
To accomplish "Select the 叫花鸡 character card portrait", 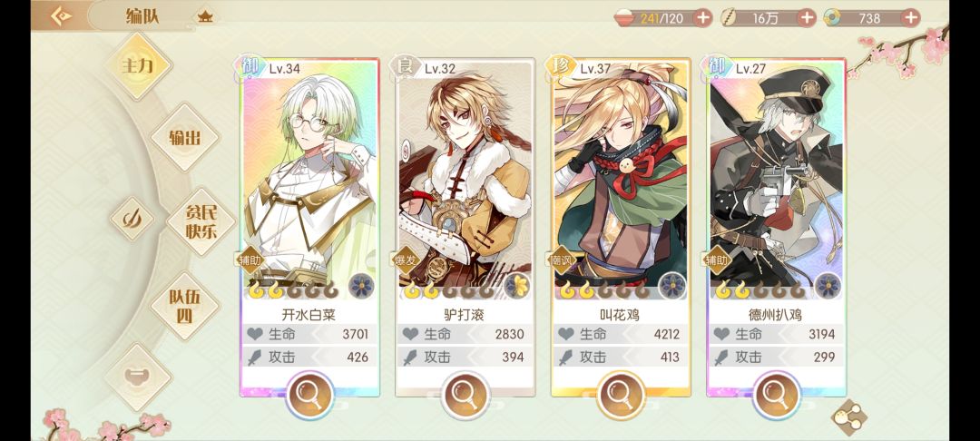I will pos(622,179).
